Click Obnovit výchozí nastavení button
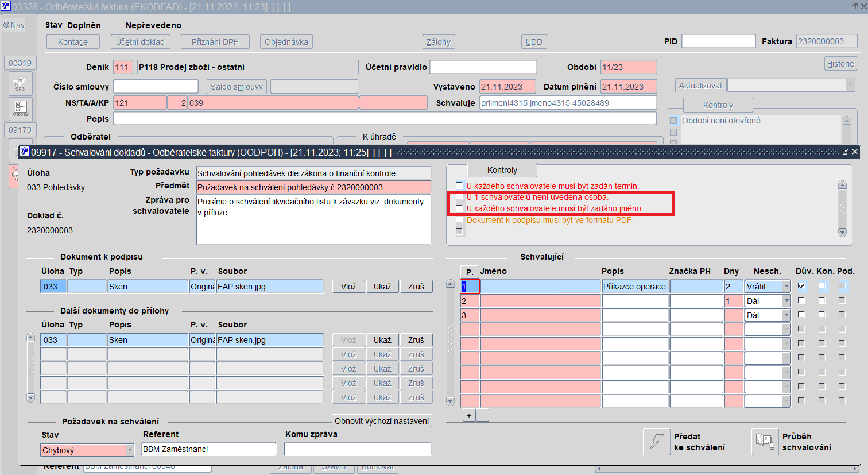Viewport: 868px width, 475px height. (x=382, y=421)
